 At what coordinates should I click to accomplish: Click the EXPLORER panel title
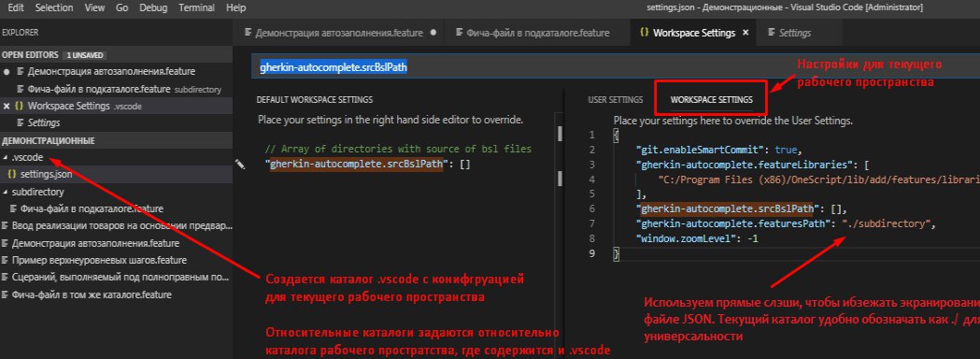click(x=21, y=33)
